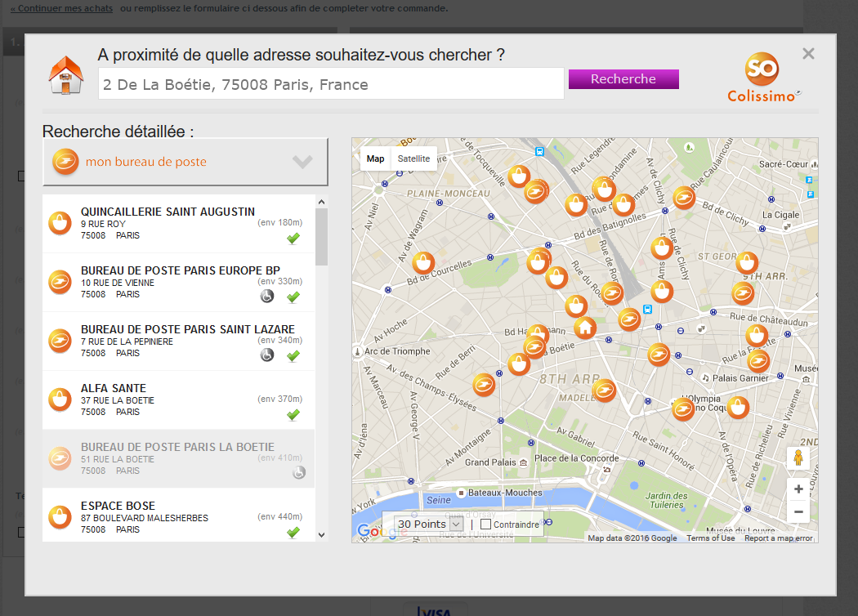Click wheelchair icon for Paris Europe BP
This screenshot has height=616, width=858.
click(267, 296)
